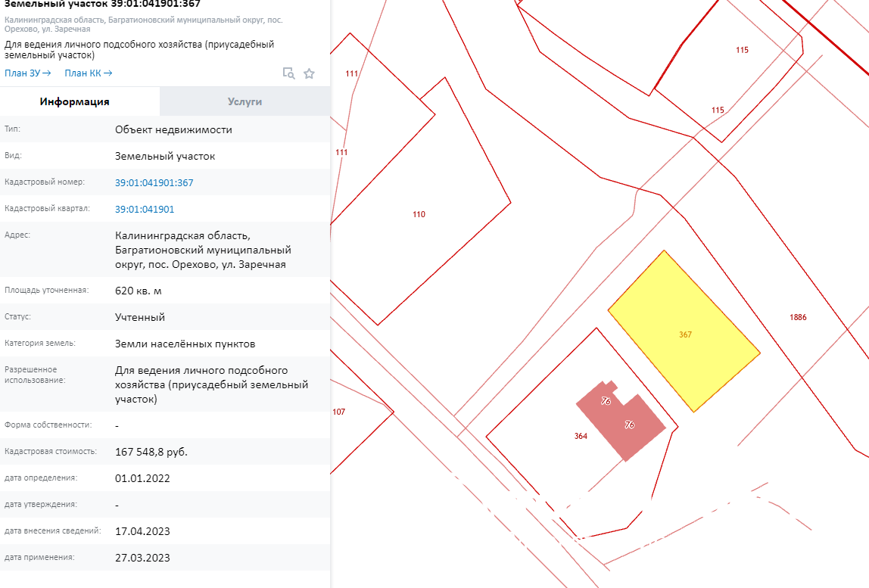This screenshot has width=869, height=588.
Task: Click the area value 620 кв. м
Action: pyautogui.click(x=139, y=291)
